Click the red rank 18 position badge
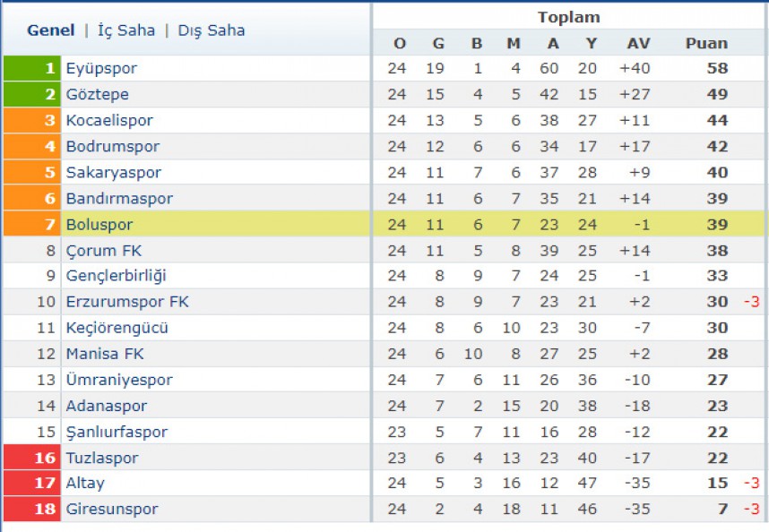 pyautogui.click(x=32, y=509)
